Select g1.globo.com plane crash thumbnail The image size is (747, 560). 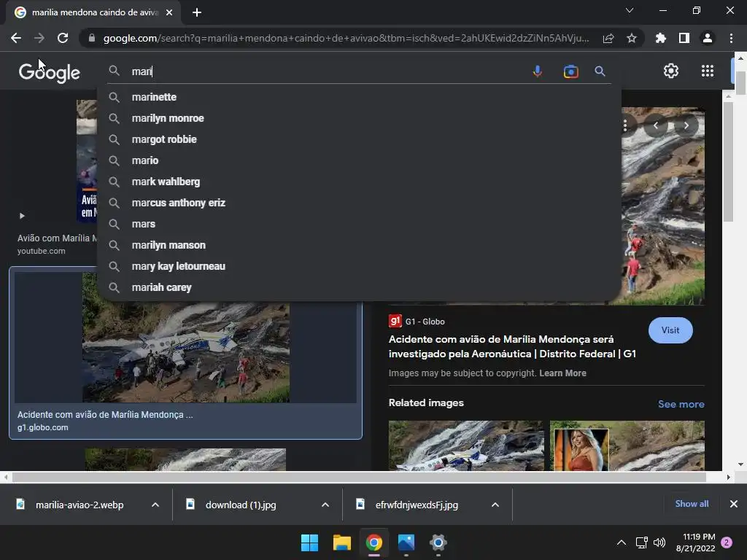pyautogui.click(x=186, y=338)
